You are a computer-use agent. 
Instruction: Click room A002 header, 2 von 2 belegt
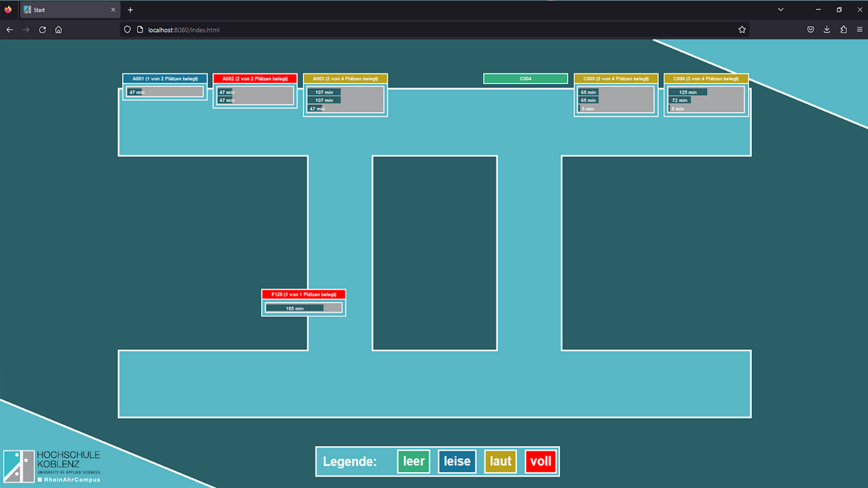(255, 79)
